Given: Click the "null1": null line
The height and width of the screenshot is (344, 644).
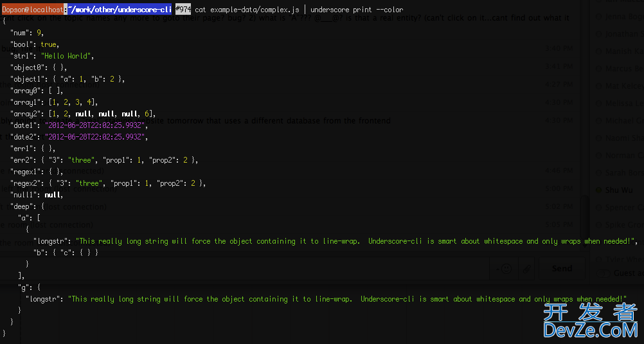Looking at the screenshot, I should click(x=36, y=195).
